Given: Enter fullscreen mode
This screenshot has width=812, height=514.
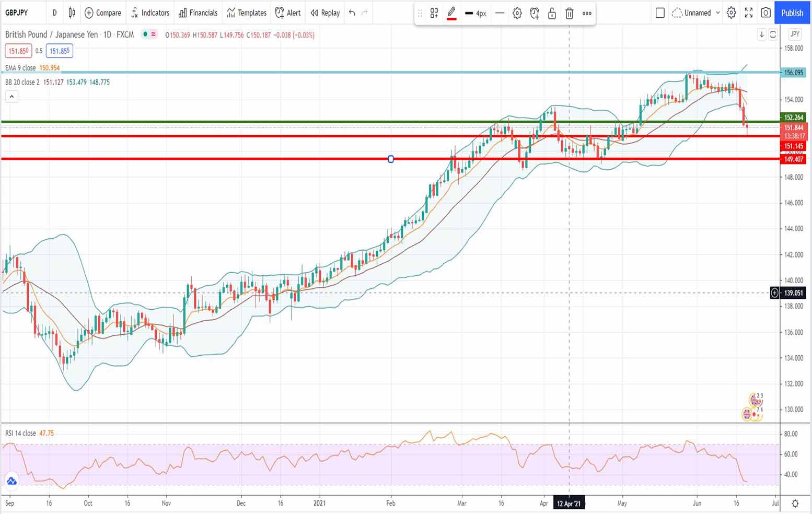Looking at the screenshot, I should (x=748, y=13).
